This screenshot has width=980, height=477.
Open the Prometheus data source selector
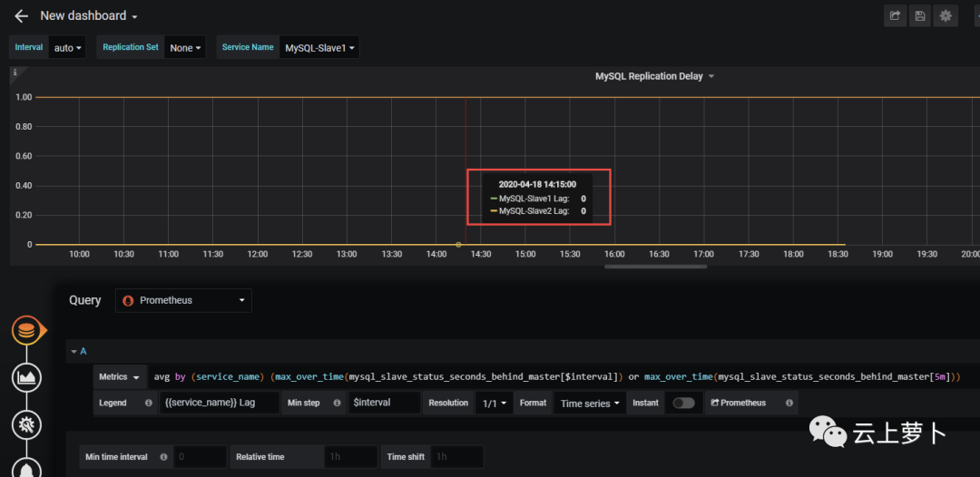coord(183,300)
